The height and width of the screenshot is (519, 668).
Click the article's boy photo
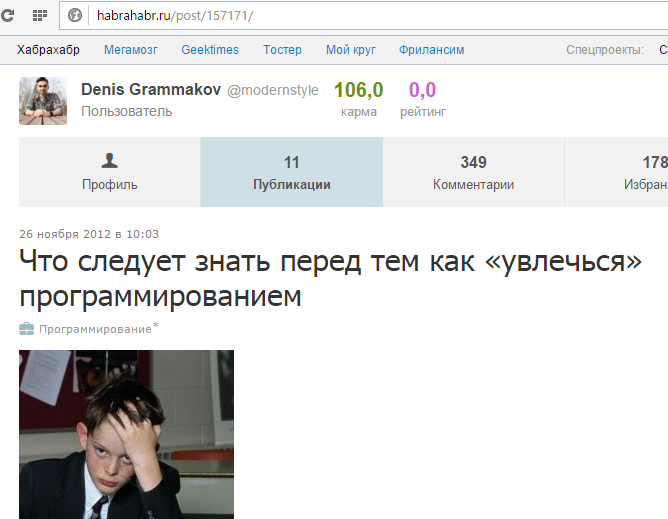coord(127,435)
